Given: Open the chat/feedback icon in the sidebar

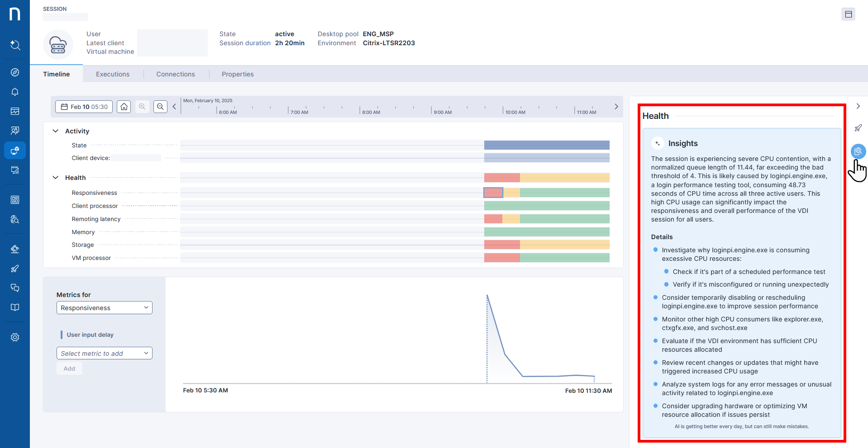Looking at the screenshot, I should tap(15, 288).
